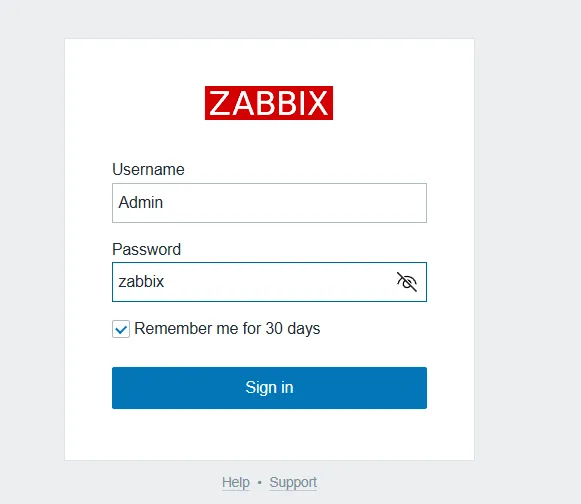Untick the Remember me checkbox
The width and height of the screenshot is (581, 504).
tap(121, 329)
